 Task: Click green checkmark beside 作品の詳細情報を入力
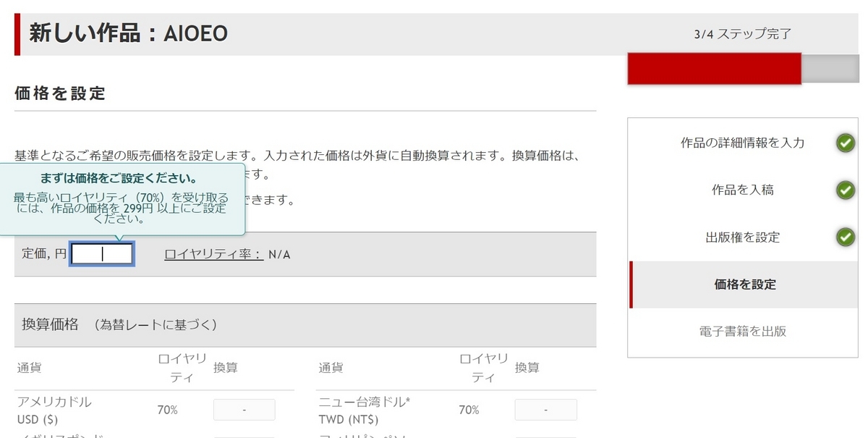pyautogui.click(x=846, y=143)
